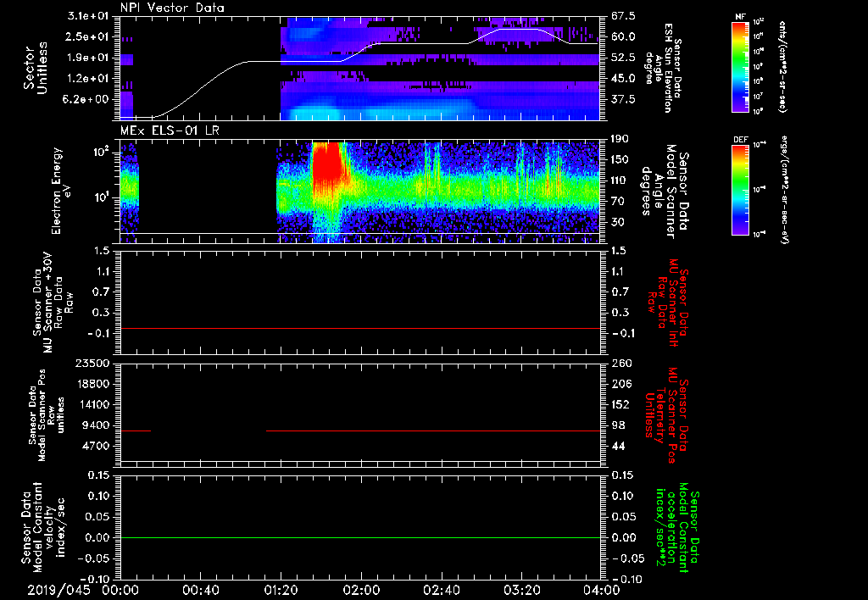Click the 04:00 time tick label
Image resolution: width=868 pixels, height=600 pixels.
[x=602, y=590]
